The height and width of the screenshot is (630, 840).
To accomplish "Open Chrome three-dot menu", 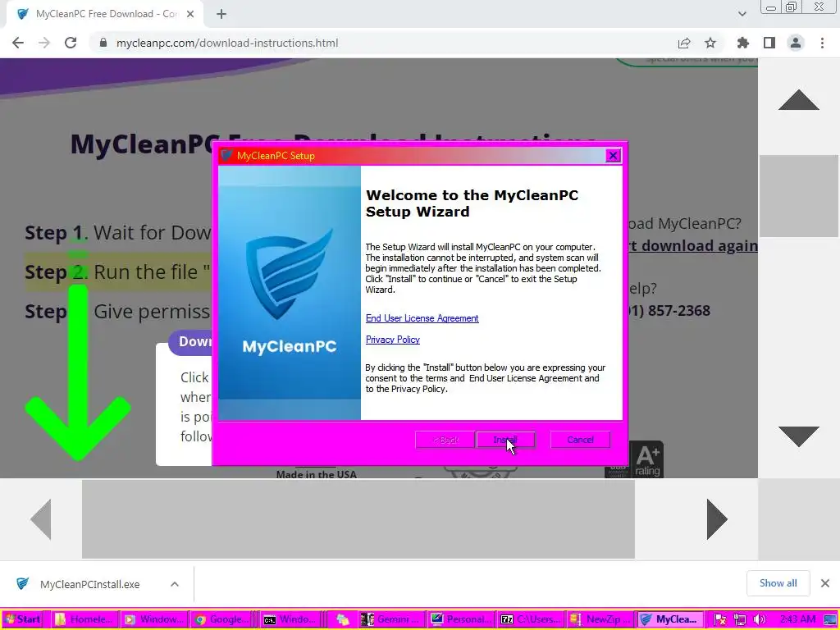I will 822,43.
